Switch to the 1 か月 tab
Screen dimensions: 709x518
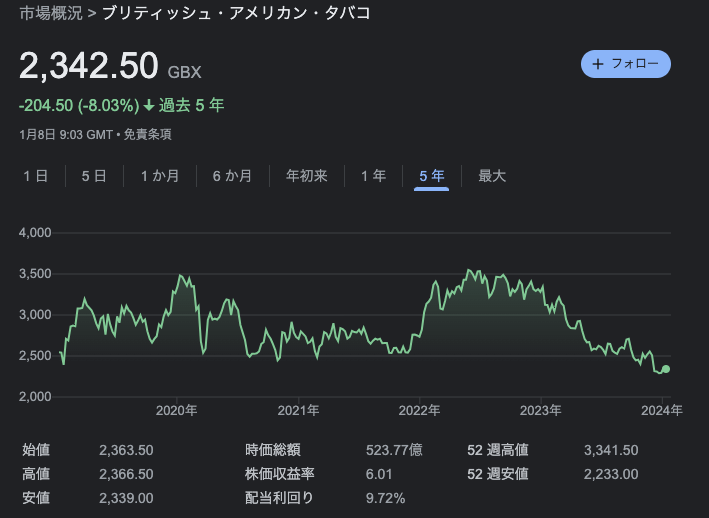(160, 176)
